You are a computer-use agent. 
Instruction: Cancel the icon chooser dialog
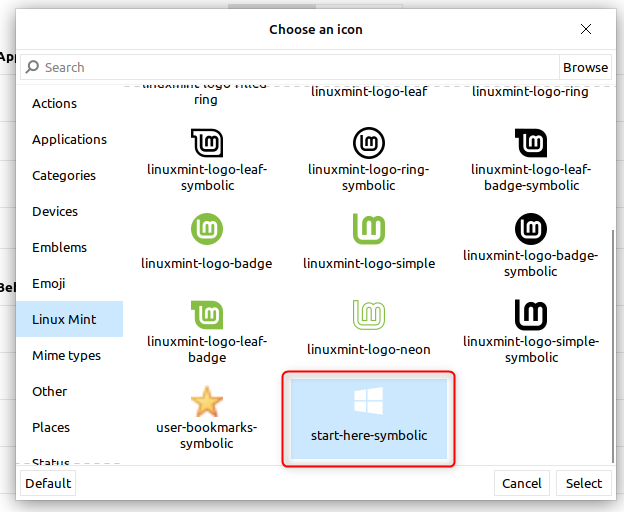(522, 484)
